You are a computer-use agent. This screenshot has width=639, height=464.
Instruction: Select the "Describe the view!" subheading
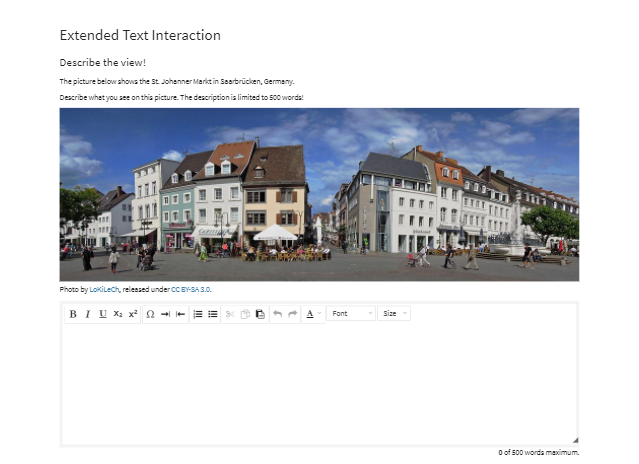103,63
